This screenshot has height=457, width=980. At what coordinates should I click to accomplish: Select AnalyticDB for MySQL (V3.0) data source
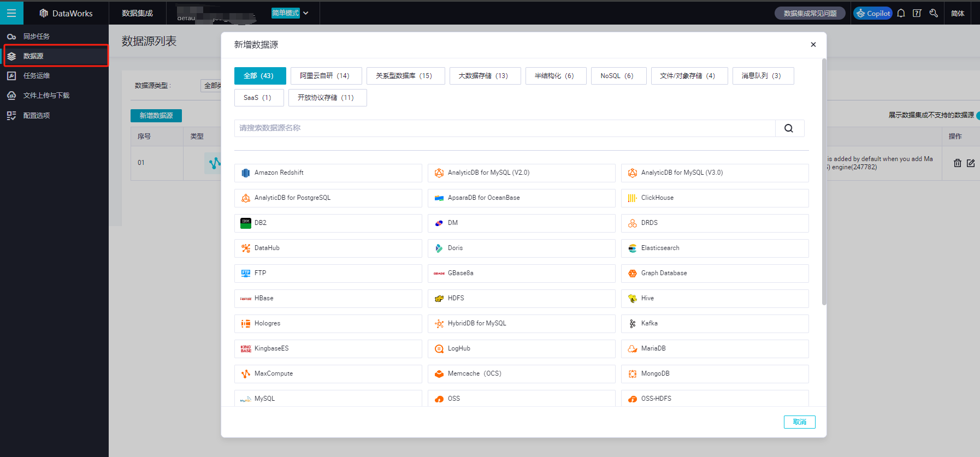(715, 173)
